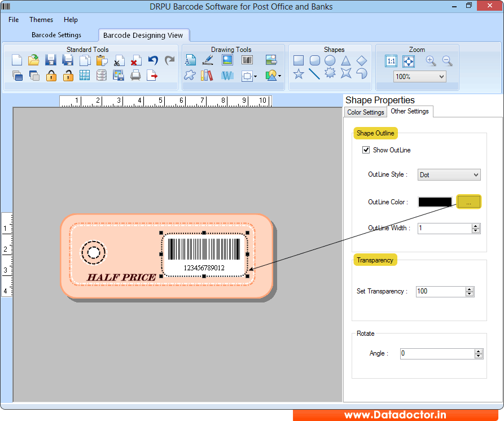The height and width of the screenshot is (421, 504).
Task: Send the object to back
Action: coord(34,76)
